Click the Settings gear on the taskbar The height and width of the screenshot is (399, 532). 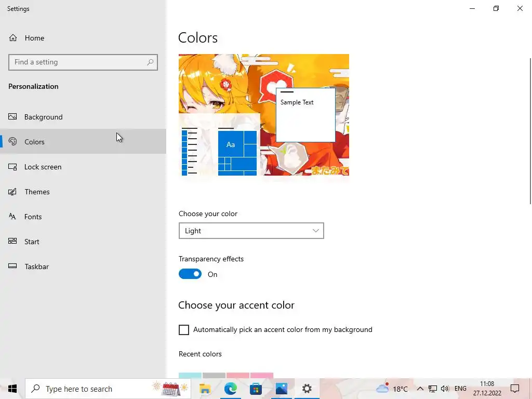[x=307, y=389]
